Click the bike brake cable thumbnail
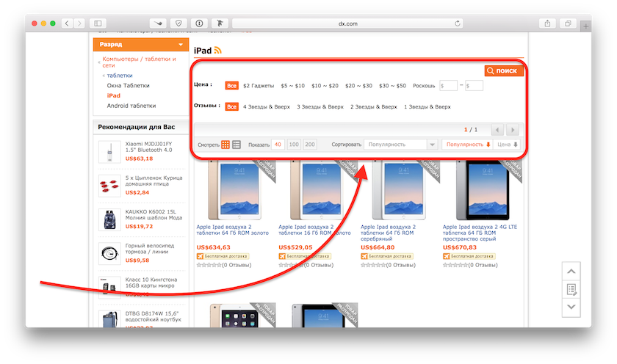 tap(109, 253)
